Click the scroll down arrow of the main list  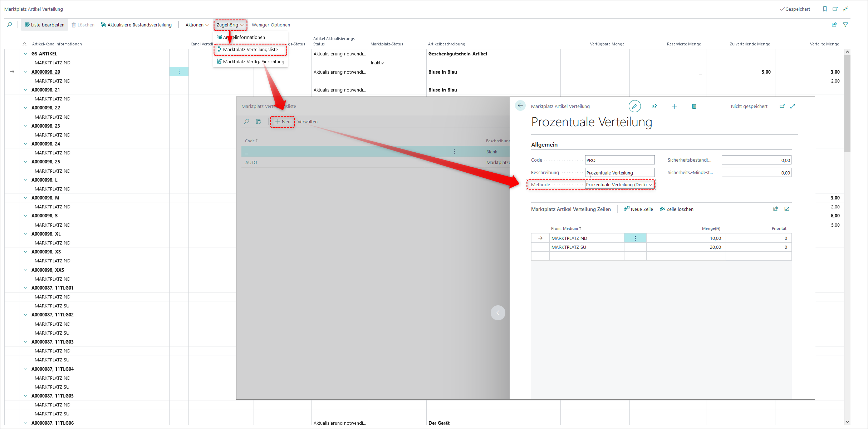(847, 422)
